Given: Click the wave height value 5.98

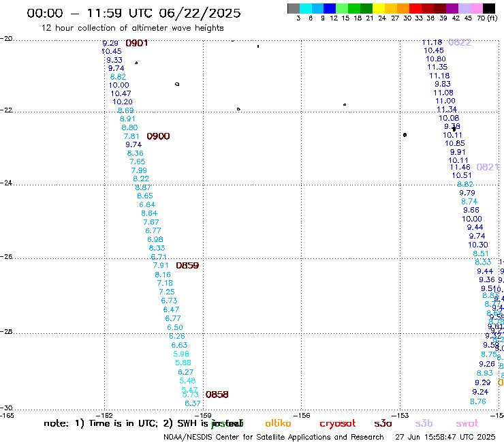Looking at the screenshot, I should pos(181,354).
